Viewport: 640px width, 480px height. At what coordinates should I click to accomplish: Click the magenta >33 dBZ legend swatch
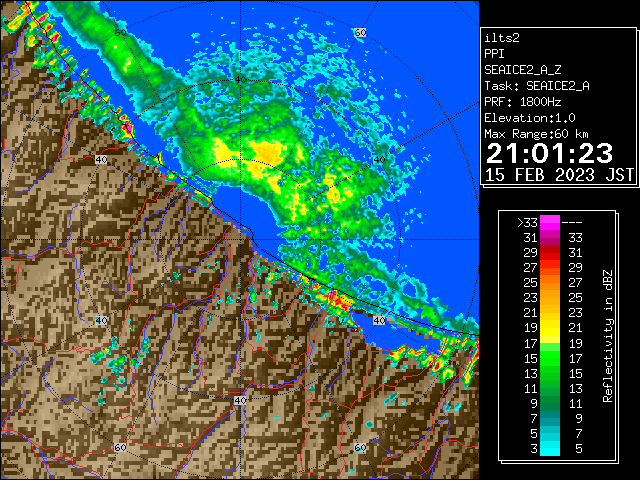(x=550, y=222)
